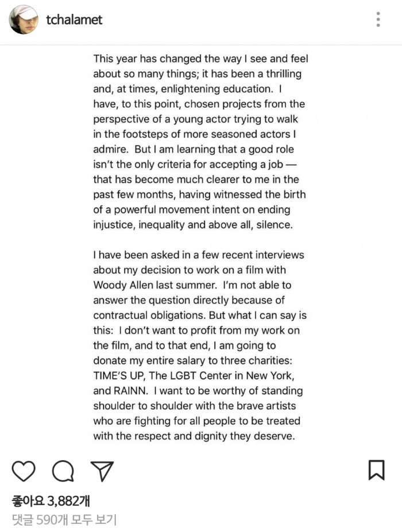
Task: Tap the line "injustice, inequality and above all, silence"
Action: pyautogui.click(x=193, y=225)
